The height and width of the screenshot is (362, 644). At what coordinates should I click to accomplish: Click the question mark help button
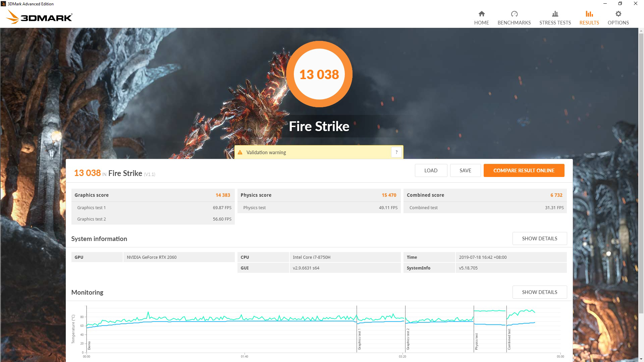tap(396, 152)
